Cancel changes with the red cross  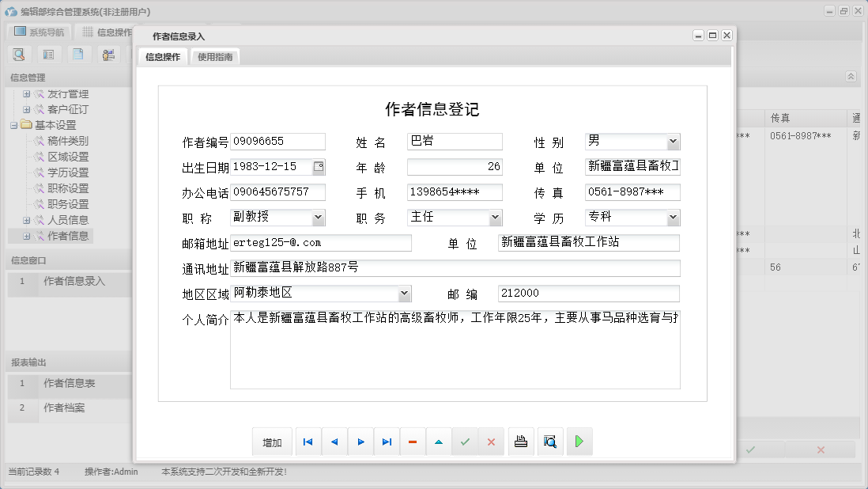492,442
